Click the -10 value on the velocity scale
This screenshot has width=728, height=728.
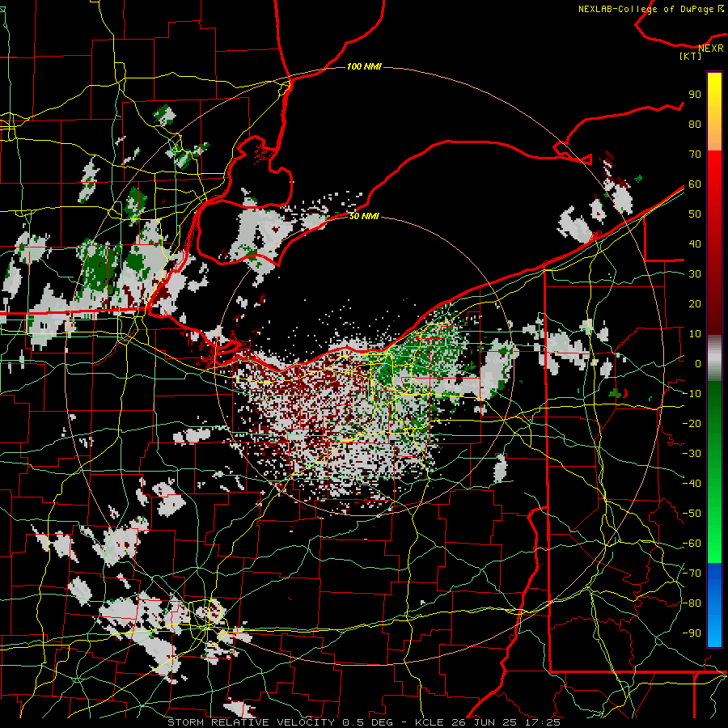coord(692,394)
